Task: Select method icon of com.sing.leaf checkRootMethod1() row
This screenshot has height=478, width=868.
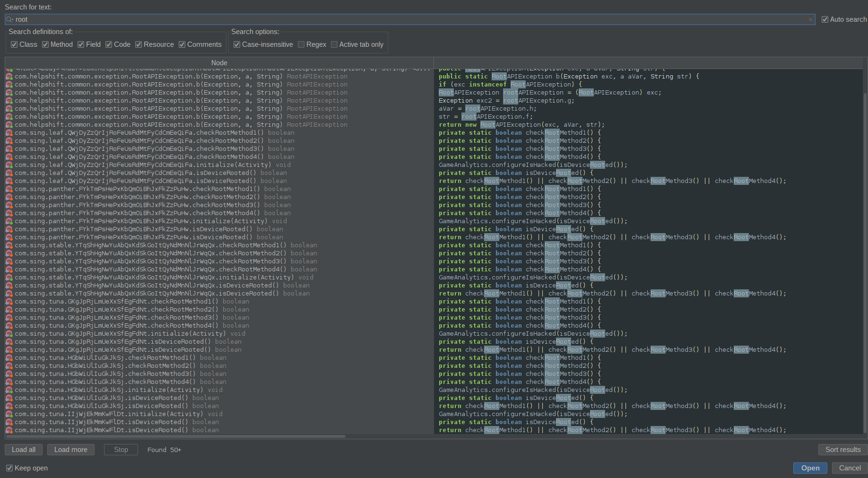Action: pyautogui.click(x=9, y=133)
